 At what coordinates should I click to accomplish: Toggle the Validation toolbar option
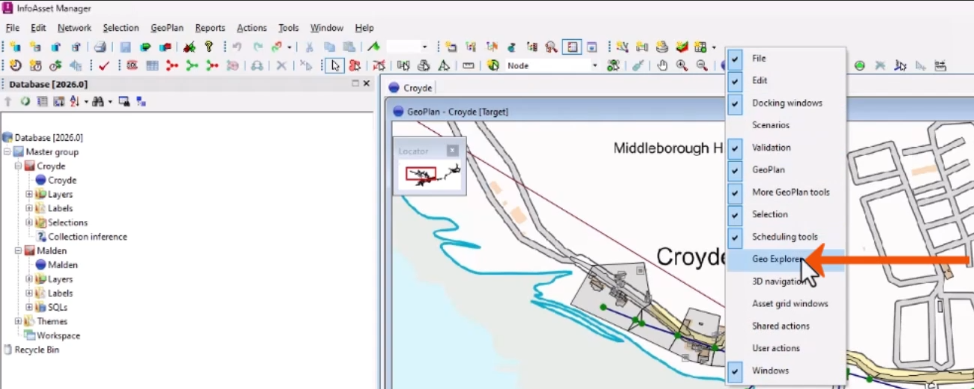point(786,148)
